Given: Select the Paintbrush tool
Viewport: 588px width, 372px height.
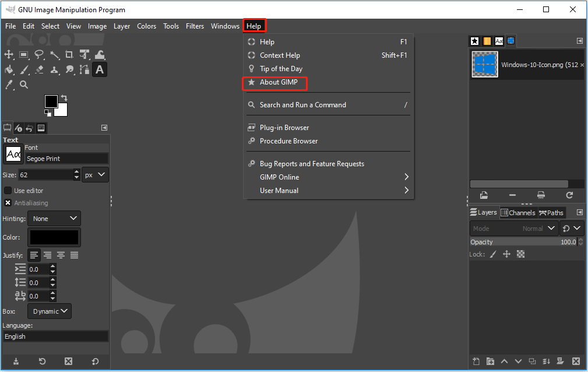Looking at the screenshot, I should pyautogui.click(x=24, y=70).
